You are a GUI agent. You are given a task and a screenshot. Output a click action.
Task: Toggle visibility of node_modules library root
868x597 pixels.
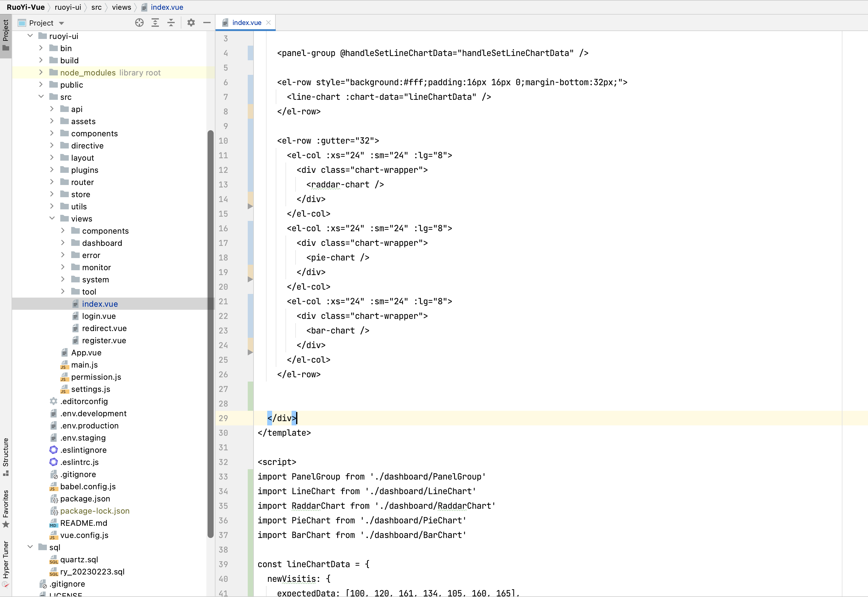coord(41,72)
